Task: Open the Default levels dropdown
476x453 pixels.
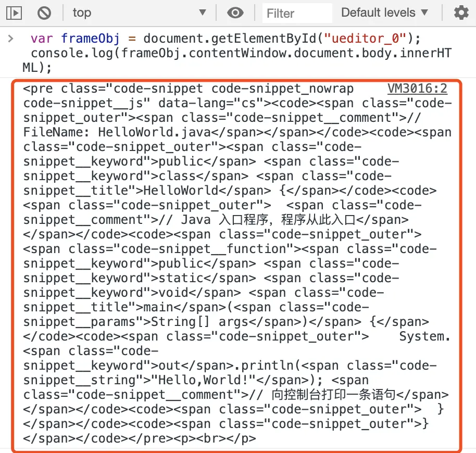Action: tap(385, 12)
